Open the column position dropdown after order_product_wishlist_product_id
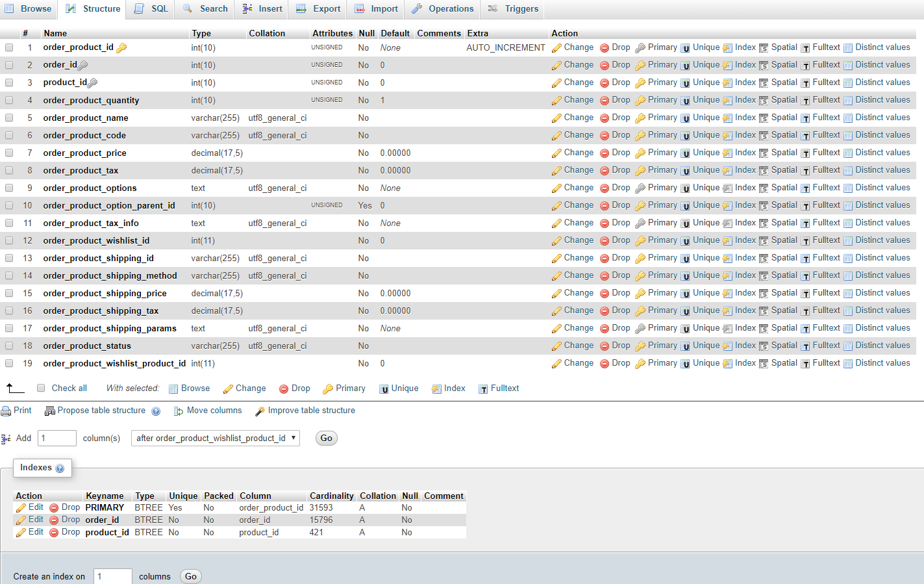 (x=216, y=438)
